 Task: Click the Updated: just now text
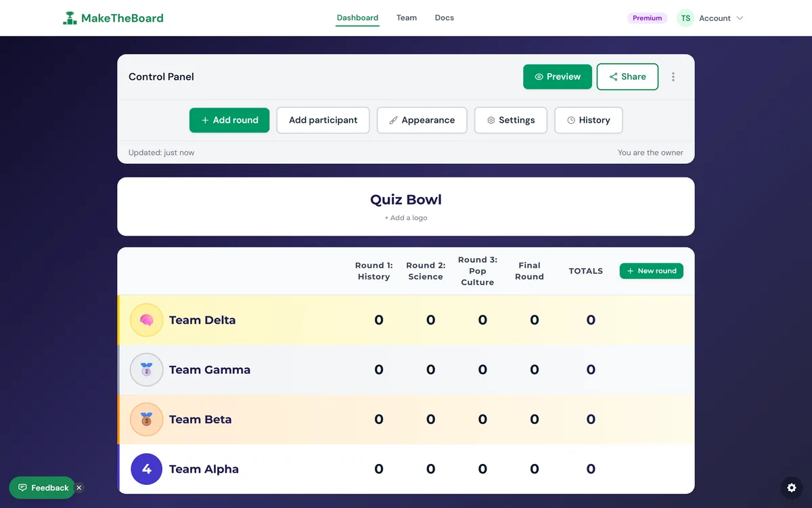[161, 152]
